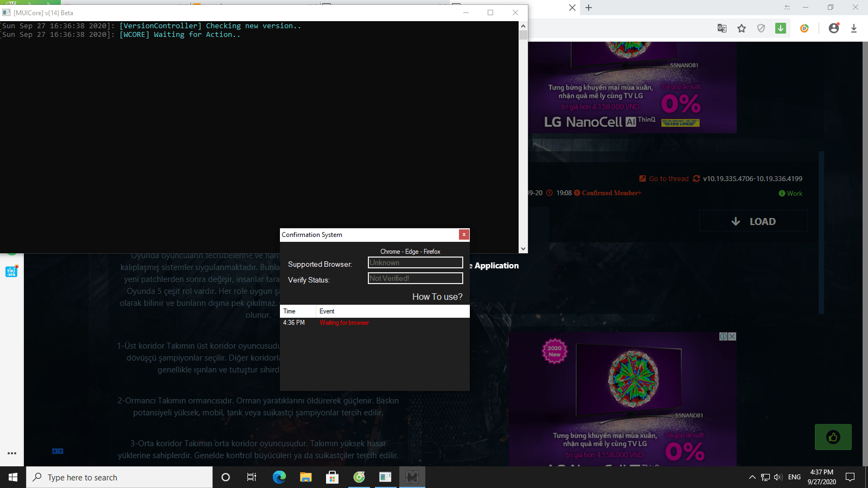Click the green thumbs-up like button
This screenshot has width=868, height=488.
[833, 437]
